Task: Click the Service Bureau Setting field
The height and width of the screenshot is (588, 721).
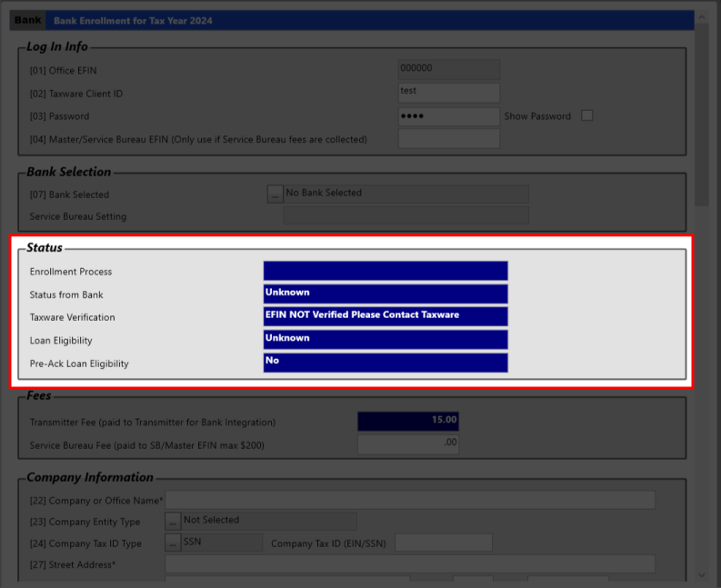Action: [x=406, y=215]
